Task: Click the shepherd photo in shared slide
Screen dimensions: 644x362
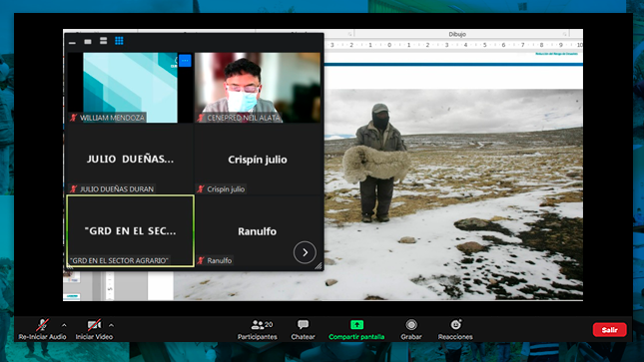Action: pos(453,194)
